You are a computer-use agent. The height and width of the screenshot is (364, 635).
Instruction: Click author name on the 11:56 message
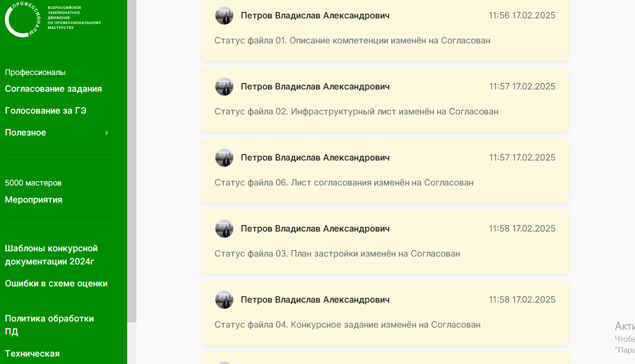(x=315, y=16)
